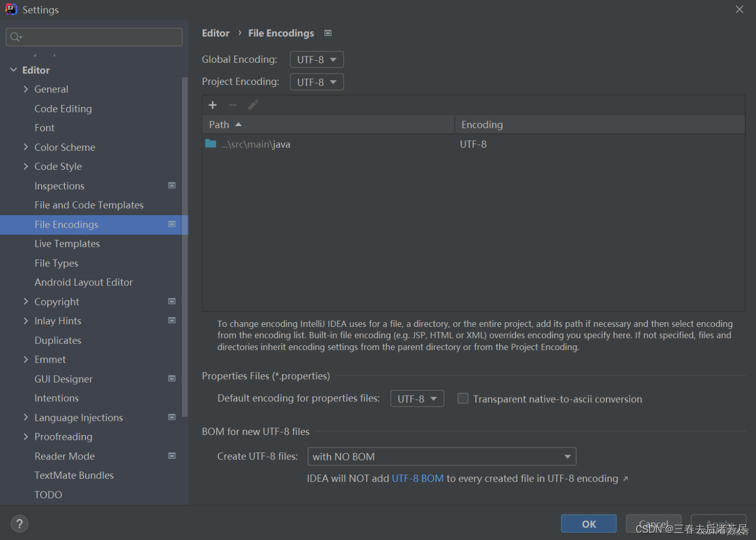Expand the Color Scheme node
This screenshot has width=756, height=540.
point(26,147)
